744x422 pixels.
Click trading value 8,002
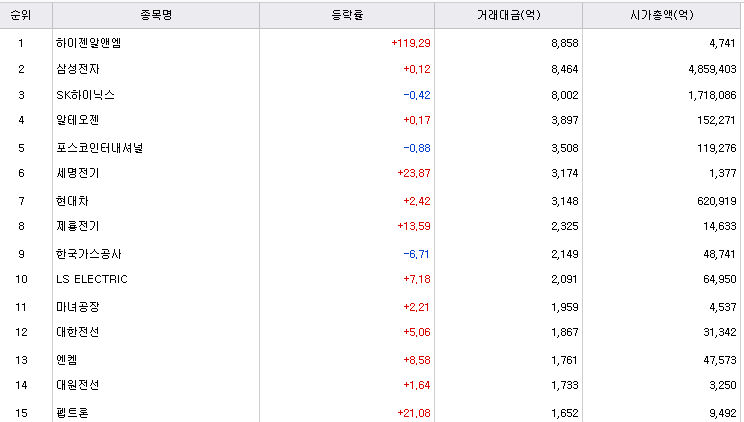click(565, 95)
